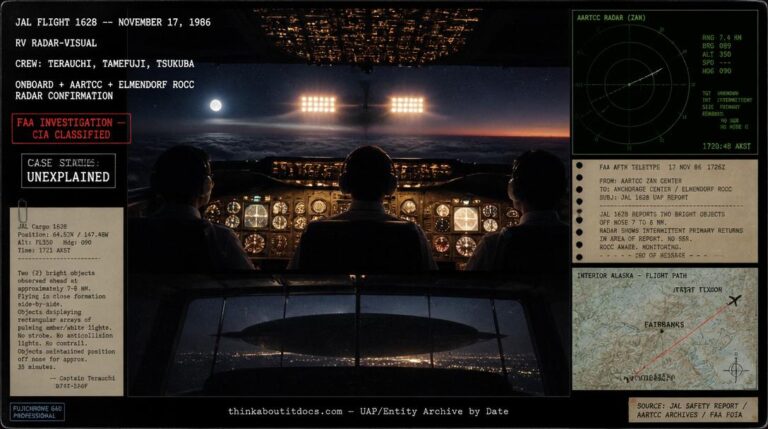The width and height of the screenshot is (768, 429).
Task: Click the compass rose on the Alaska map
Action: (x=736, y=370)
